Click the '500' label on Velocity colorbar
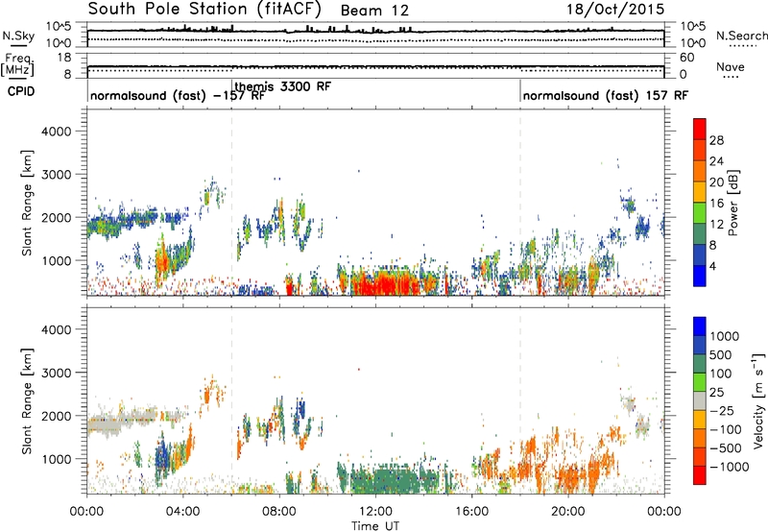Viewport: 768px width, 532px height. 723,355
